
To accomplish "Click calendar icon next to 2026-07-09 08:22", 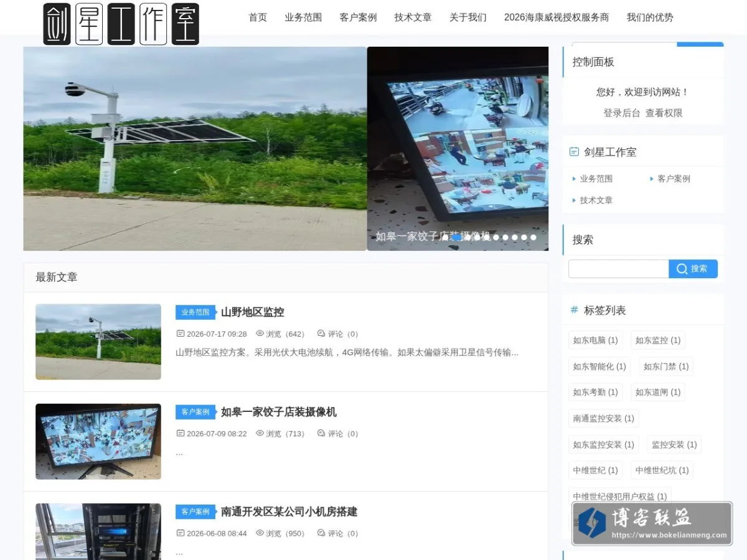I will pos(181,433).
